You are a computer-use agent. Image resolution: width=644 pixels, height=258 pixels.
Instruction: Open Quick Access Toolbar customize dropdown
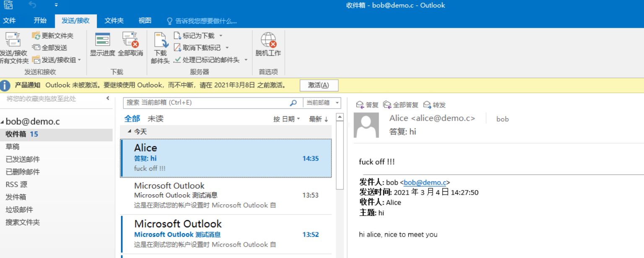click(x=56, y=5)
